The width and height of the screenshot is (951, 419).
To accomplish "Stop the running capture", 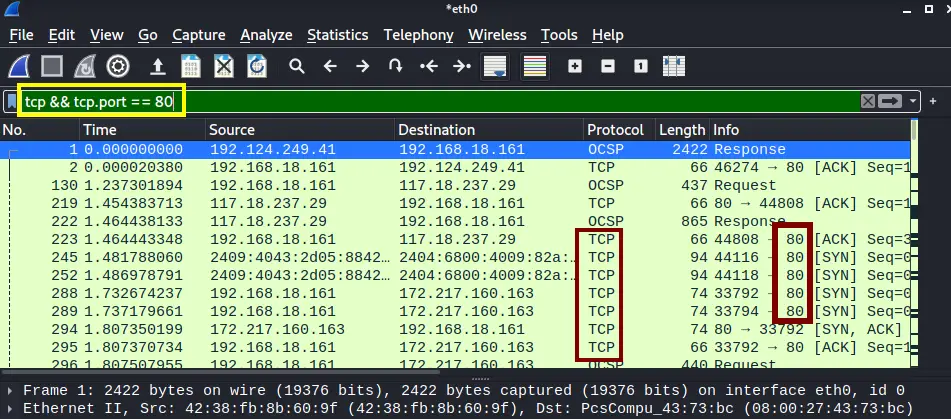I will (x=52, y=66).
